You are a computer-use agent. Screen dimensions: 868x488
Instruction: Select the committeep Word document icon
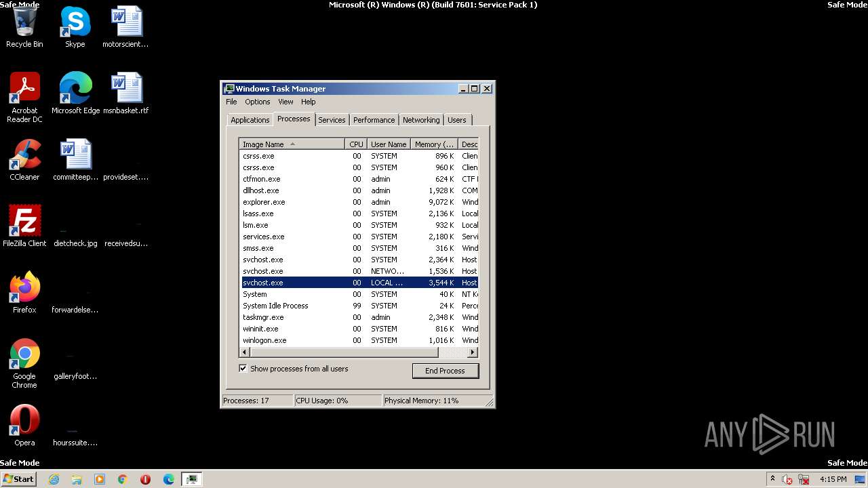tap(75, 160)
